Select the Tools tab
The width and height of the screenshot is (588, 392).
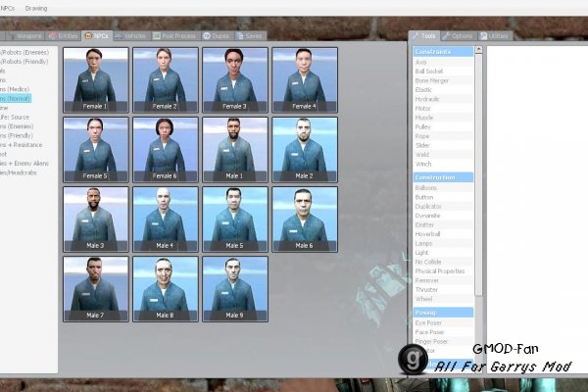click(x=423, y=36)
